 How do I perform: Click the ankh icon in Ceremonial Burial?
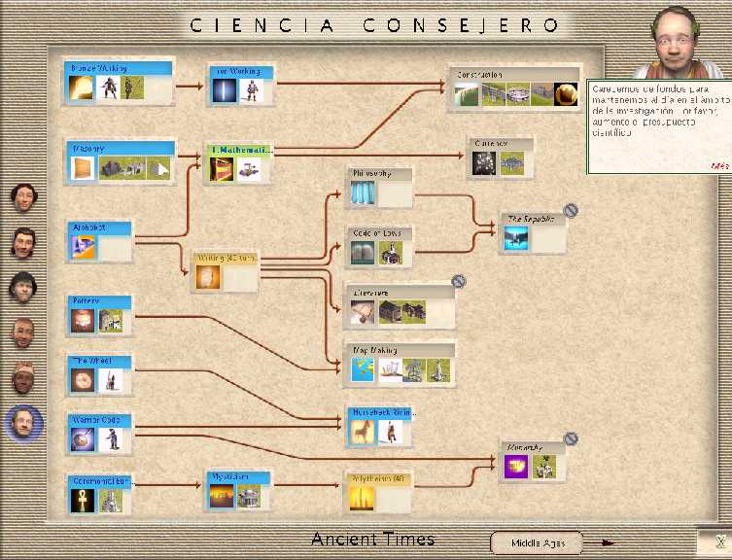click(82, 500)
